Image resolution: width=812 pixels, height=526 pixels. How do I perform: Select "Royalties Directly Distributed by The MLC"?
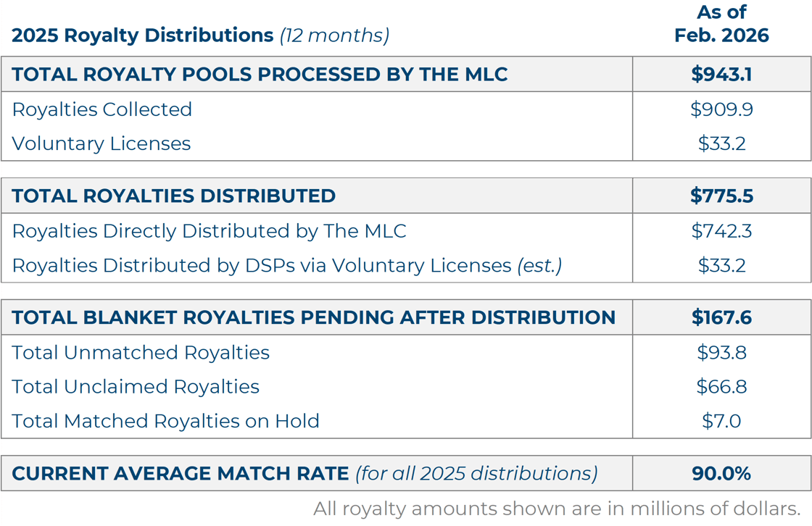[x=209, y=231]
